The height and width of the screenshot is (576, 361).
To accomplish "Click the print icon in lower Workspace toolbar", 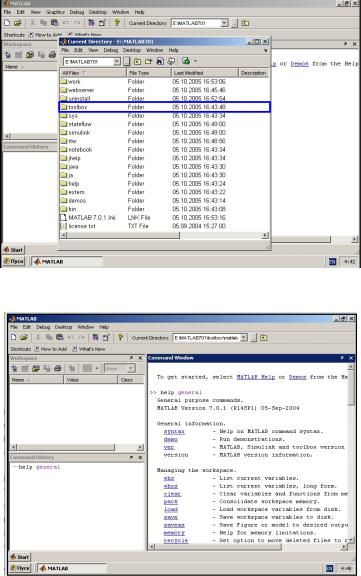I will [x=58, y=368].
